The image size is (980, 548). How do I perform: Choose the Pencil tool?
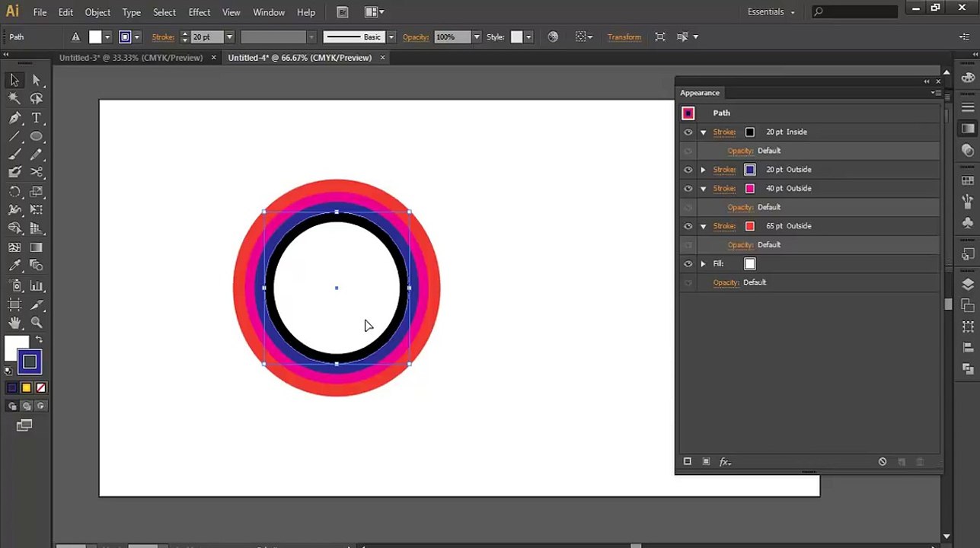(x=37, y=155)
